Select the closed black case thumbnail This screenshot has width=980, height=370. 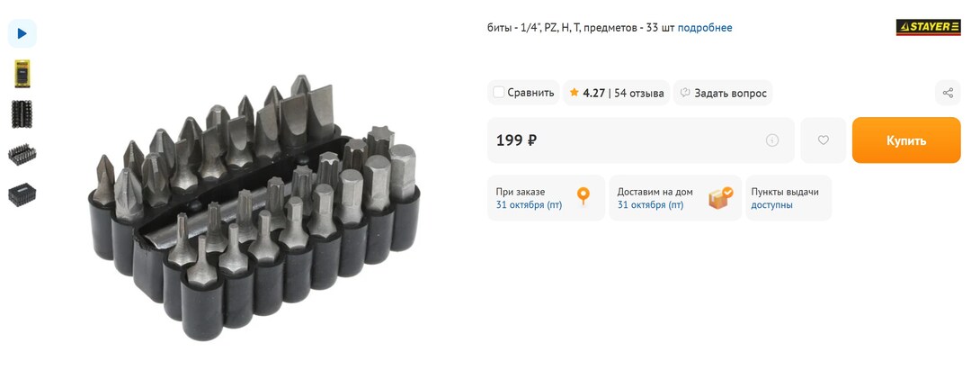(22, 194)
